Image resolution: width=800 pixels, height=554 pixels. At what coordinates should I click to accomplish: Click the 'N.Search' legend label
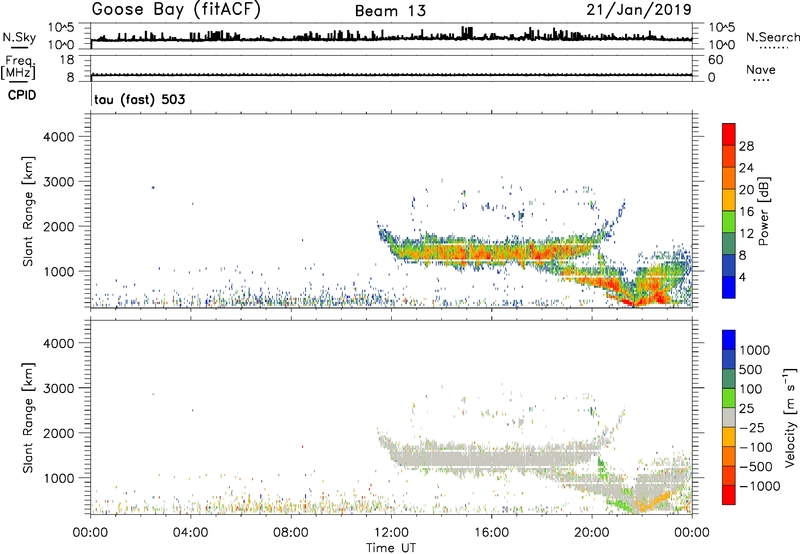click(x=772, y=37)
